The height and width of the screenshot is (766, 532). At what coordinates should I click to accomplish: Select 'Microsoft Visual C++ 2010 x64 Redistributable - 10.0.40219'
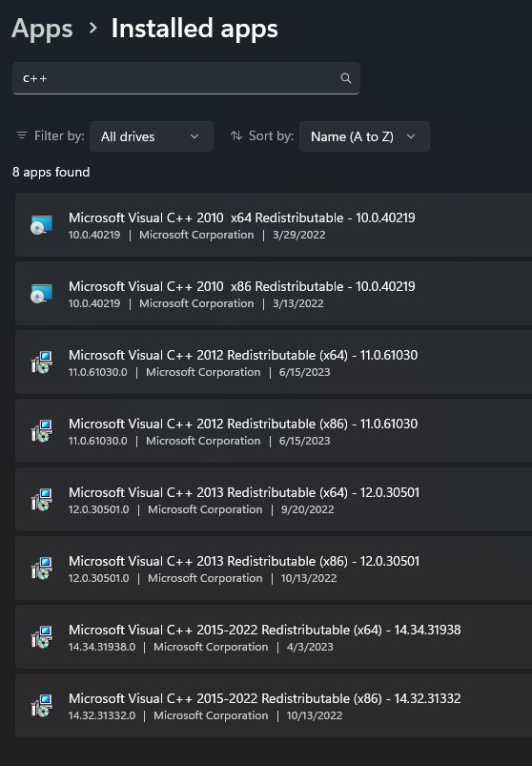click(274, 225)
